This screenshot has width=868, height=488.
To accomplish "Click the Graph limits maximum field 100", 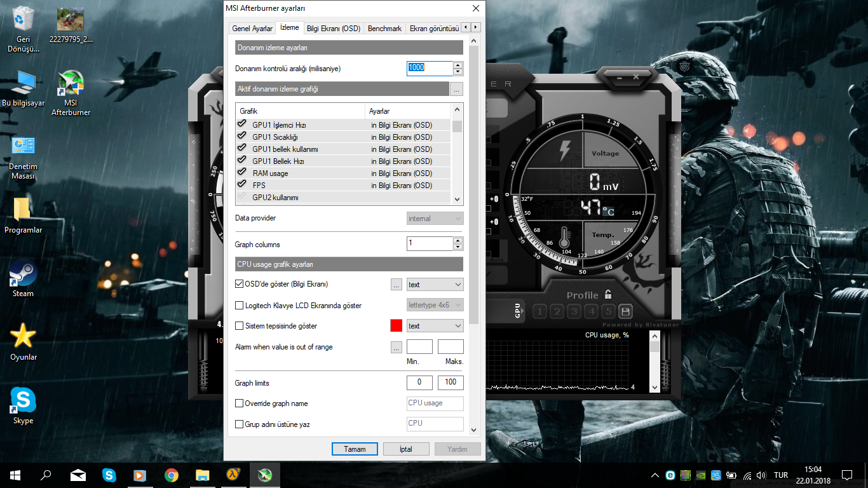I will point(451,383).
